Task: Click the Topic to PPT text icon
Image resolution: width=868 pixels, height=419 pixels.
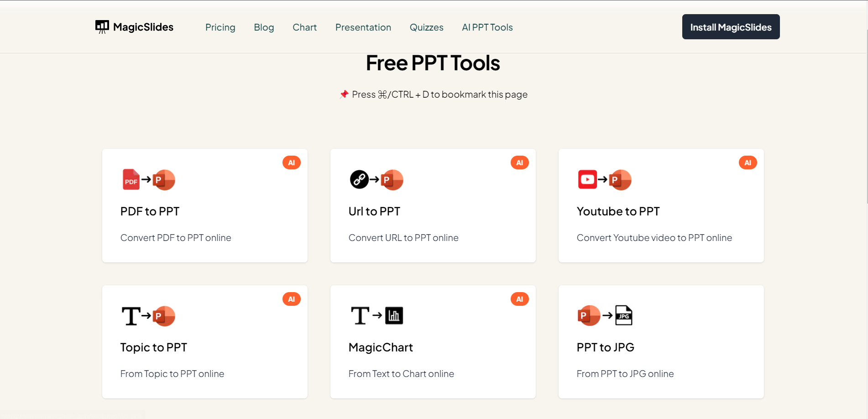Action: click(148, 316)
